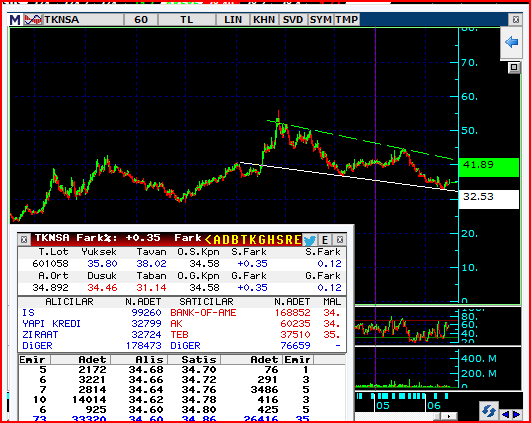Click the Taban value 31.14

click(151, 288)
